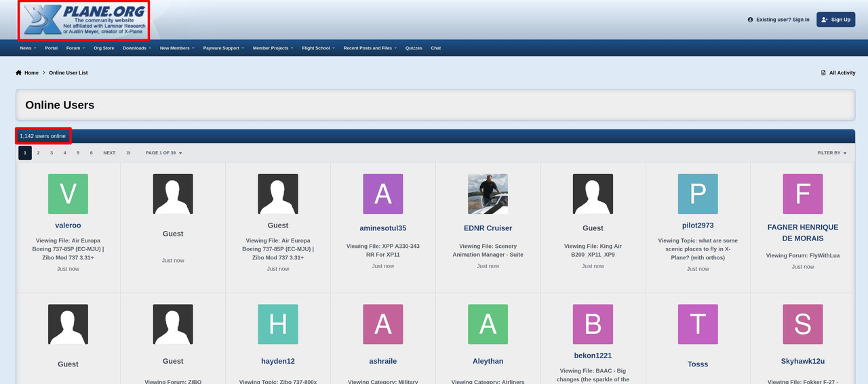
Task: Click the Home house icon in breadcrumb
Action: 19,72
